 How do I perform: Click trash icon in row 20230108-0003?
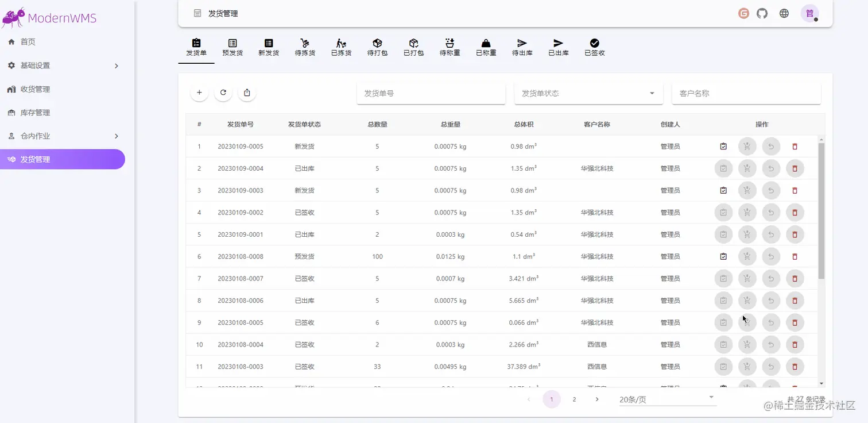795,366
